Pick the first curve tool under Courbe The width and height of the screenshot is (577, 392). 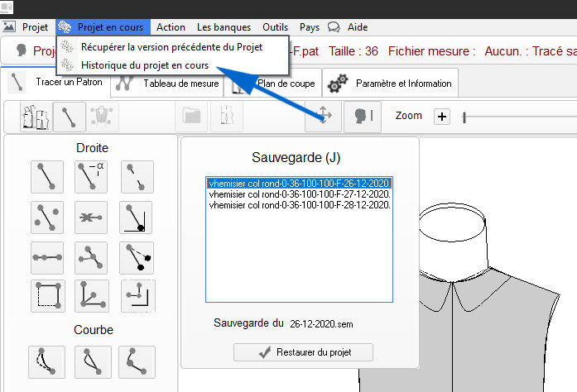click(46, 361)
